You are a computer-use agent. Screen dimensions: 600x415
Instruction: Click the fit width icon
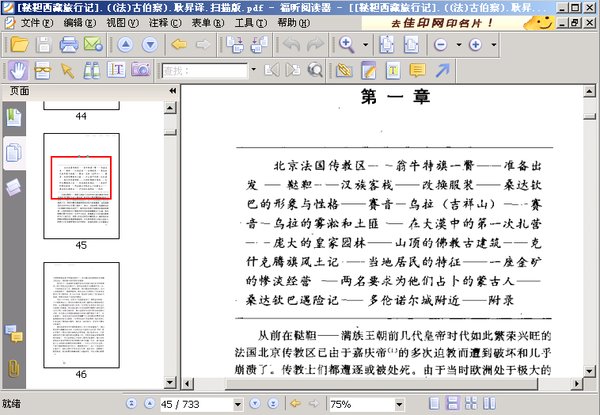point(411,45)
